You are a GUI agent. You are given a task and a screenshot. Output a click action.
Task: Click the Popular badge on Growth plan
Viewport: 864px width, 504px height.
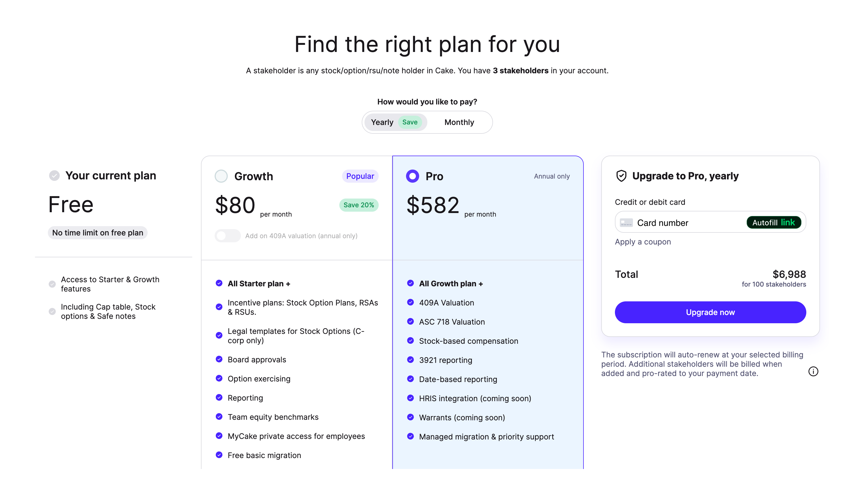tap(360, 176)
